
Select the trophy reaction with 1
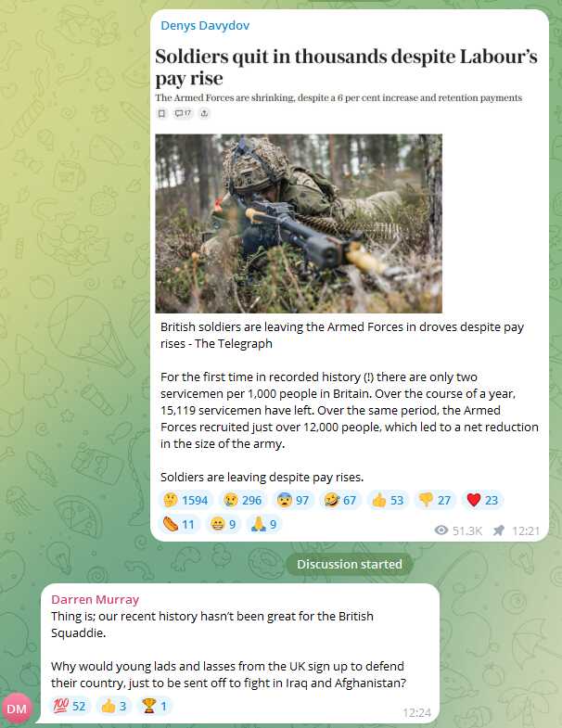point(155,706)
